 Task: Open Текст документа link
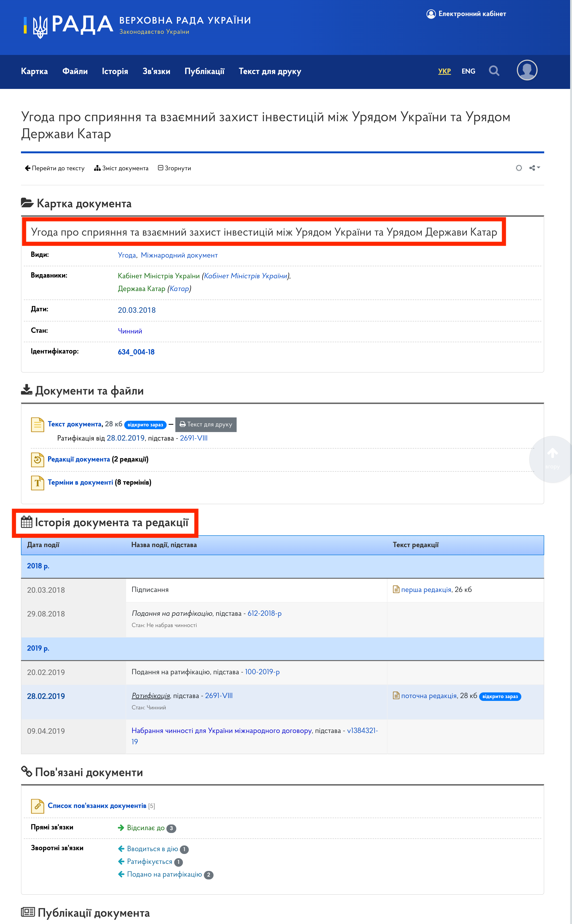(x=74, y=424)
